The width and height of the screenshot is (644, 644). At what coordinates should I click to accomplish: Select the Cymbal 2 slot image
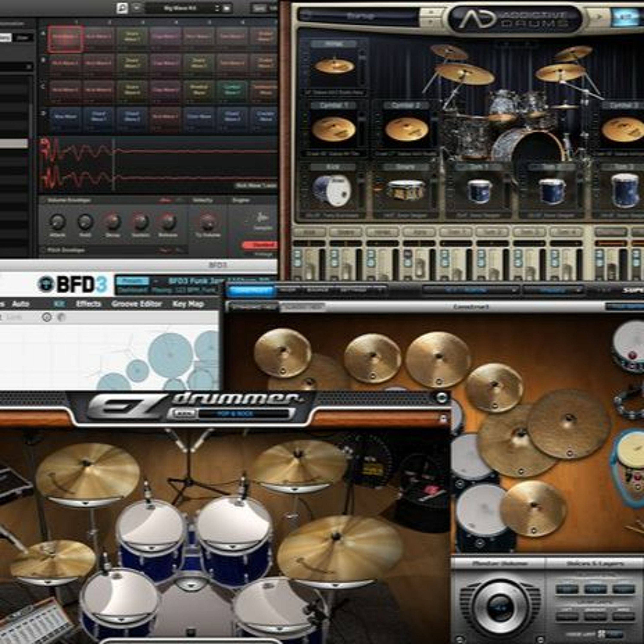pyautogui.click(x=406, y=129)
